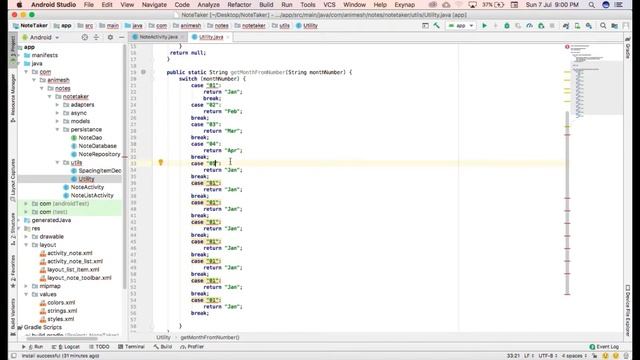Attach debugger to Android process icon
Screen dimensions: 640x360
click(541, 26)
